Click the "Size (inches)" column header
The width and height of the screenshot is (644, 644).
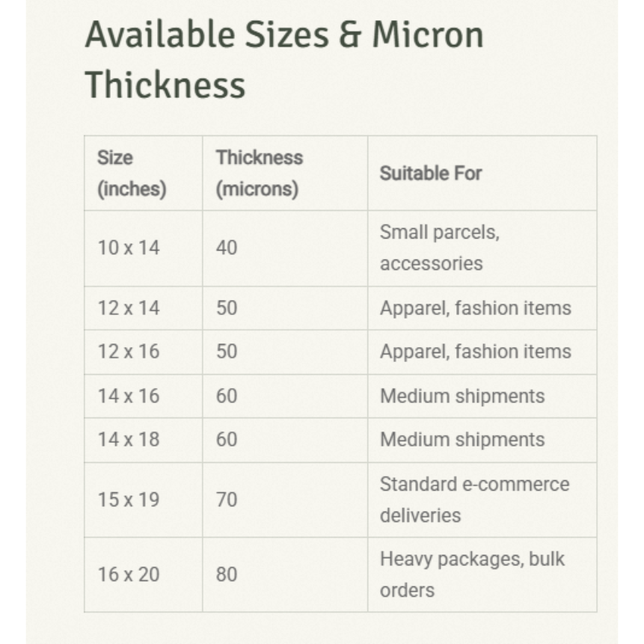click(132, 174)
